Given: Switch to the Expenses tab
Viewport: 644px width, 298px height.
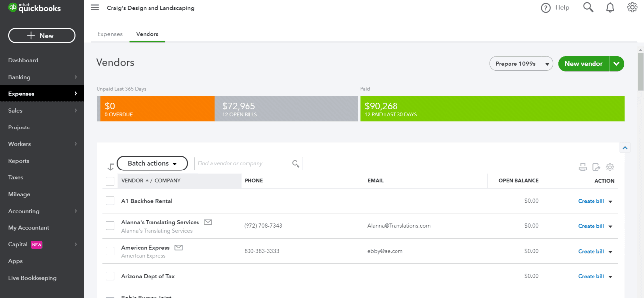Looking at the screenshot, I should pyautogui.click(x=110, y=34).
